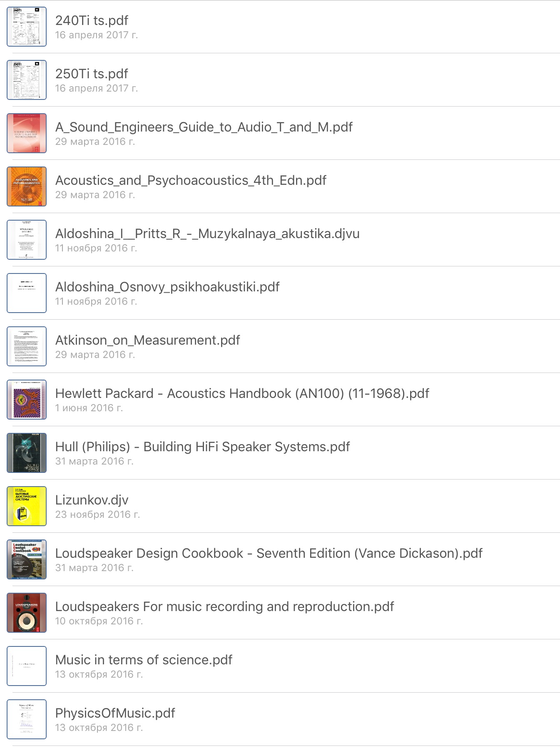Open the red Sound Engineers Guide cover
This screenshot has height=748, width=560.
27,133
